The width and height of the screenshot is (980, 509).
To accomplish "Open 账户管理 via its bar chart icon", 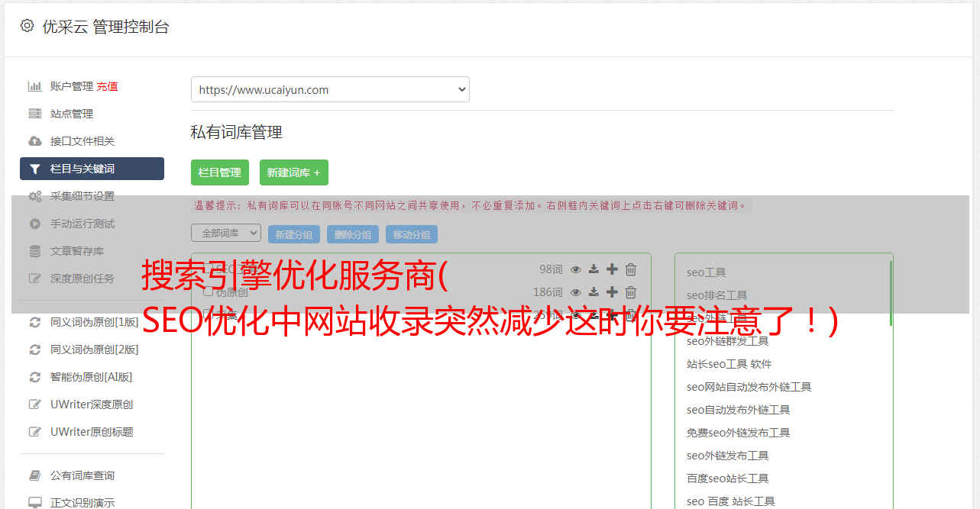I will point(35,86).
